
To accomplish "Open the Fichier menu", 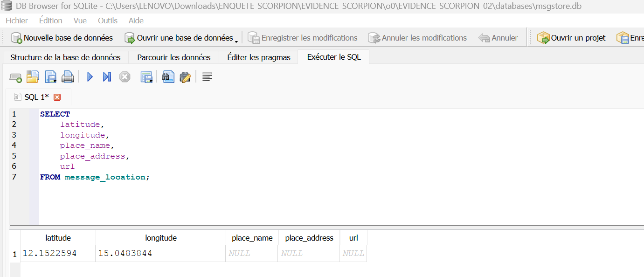I will [x=17, y=21].
